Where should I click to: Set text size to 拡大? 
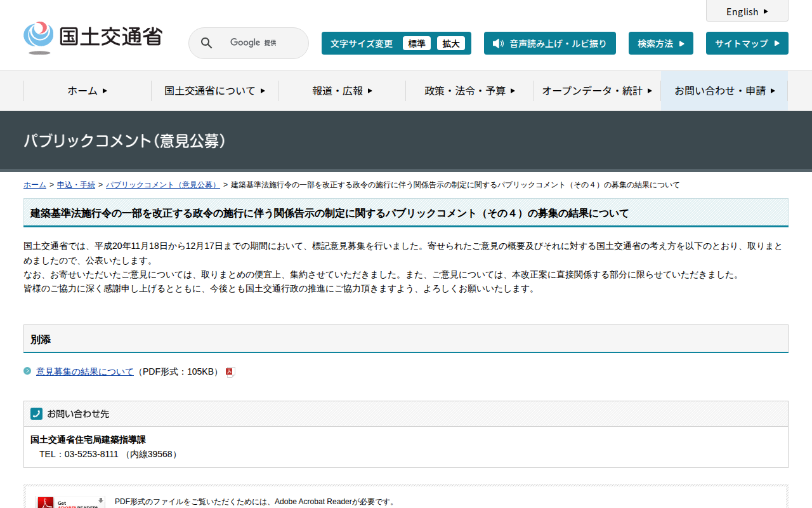coord(450,43)
